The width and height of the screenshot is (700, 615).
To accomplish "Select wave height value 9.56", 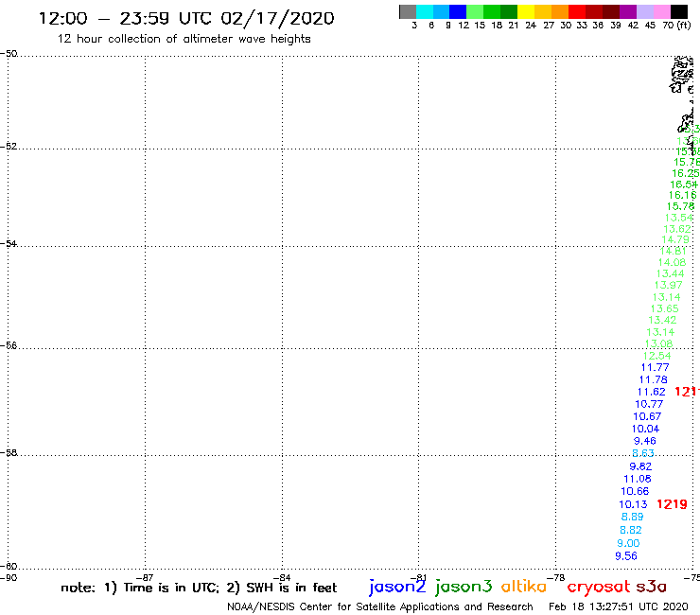I will 626,556.
